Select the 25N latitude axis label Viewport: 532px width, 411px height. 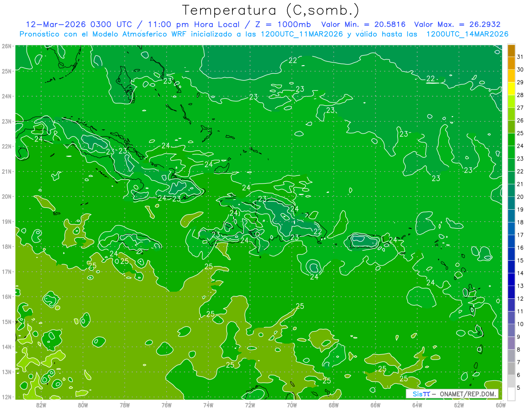click(6, 71)
